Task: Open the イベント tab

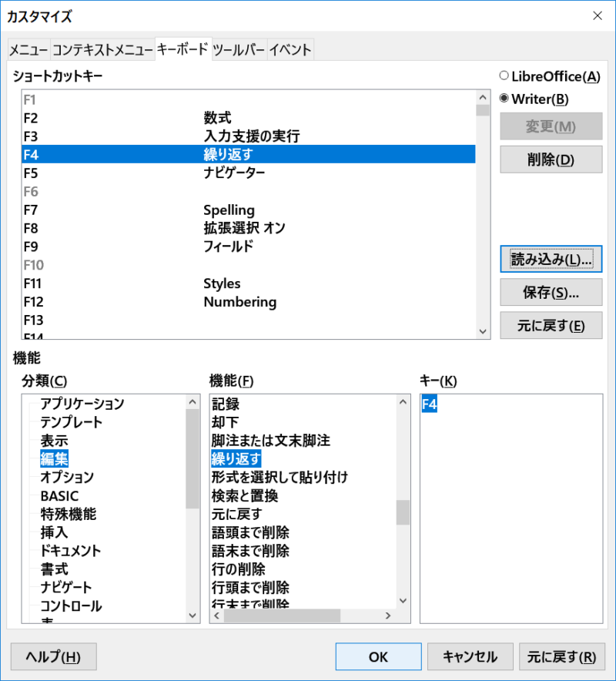Action: (290, 50)
